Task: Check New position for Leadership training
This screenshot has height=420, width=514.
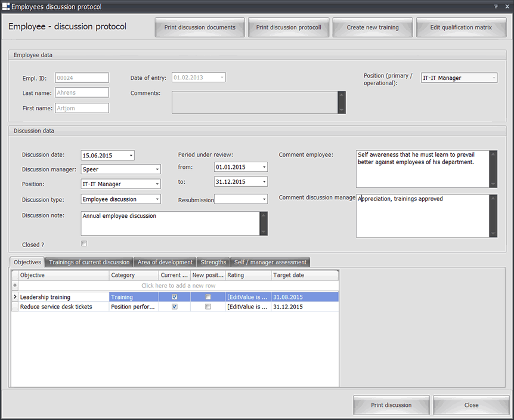Action: coord(208,297)
